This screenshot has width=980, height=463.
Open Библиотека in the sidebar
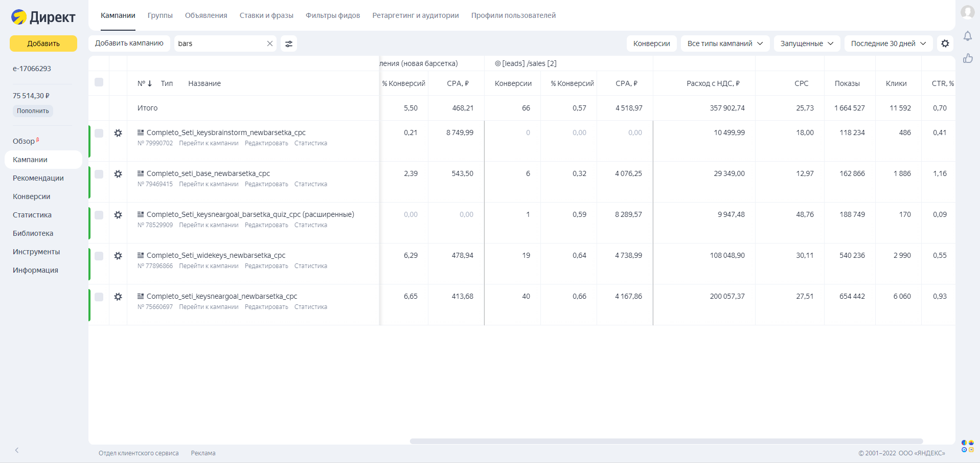33,233
